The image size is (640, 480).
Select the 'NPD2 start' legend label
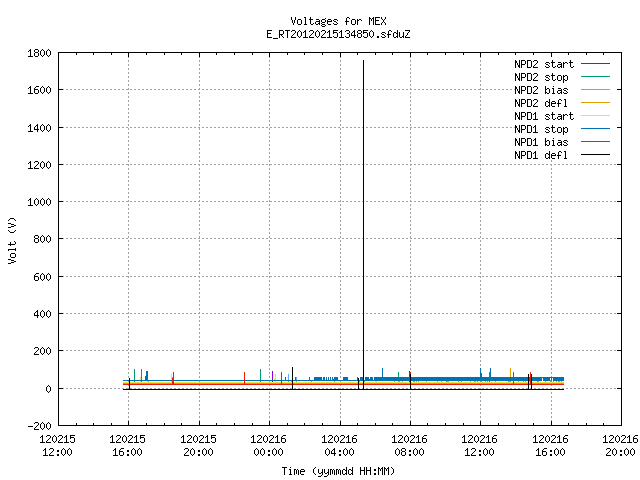pyautogui.click(x=544, y=64)
